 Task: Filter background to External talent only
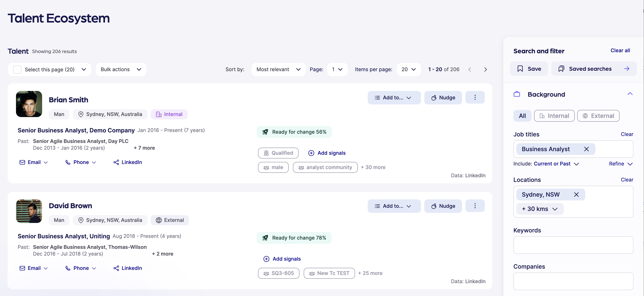point(598,116)
